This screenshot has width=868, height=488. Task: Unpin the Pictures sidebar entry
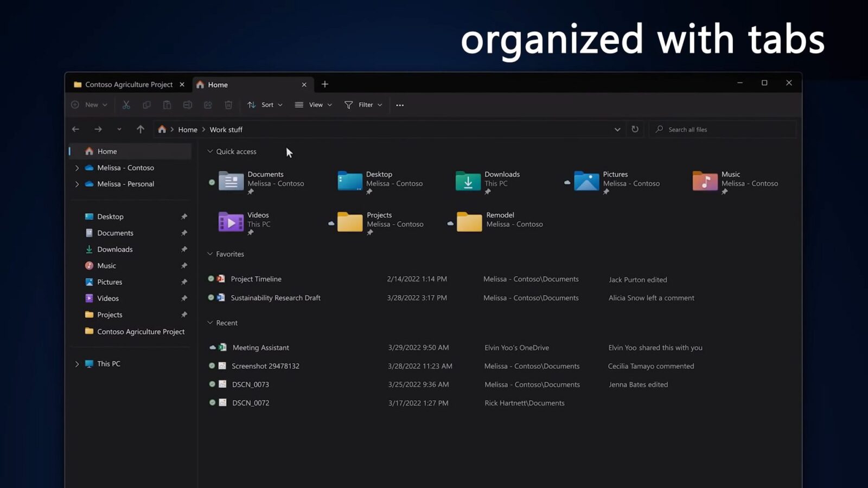click(184, 282)
